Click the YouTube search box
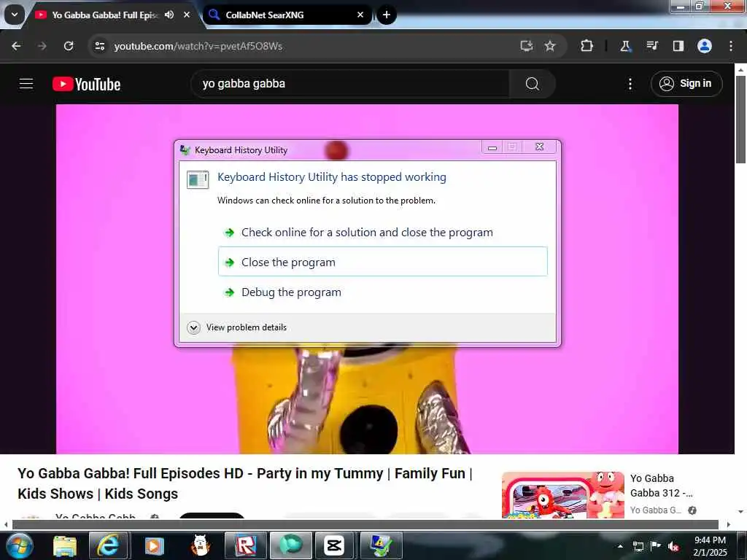747x560 pixels. tap(350, 84)
